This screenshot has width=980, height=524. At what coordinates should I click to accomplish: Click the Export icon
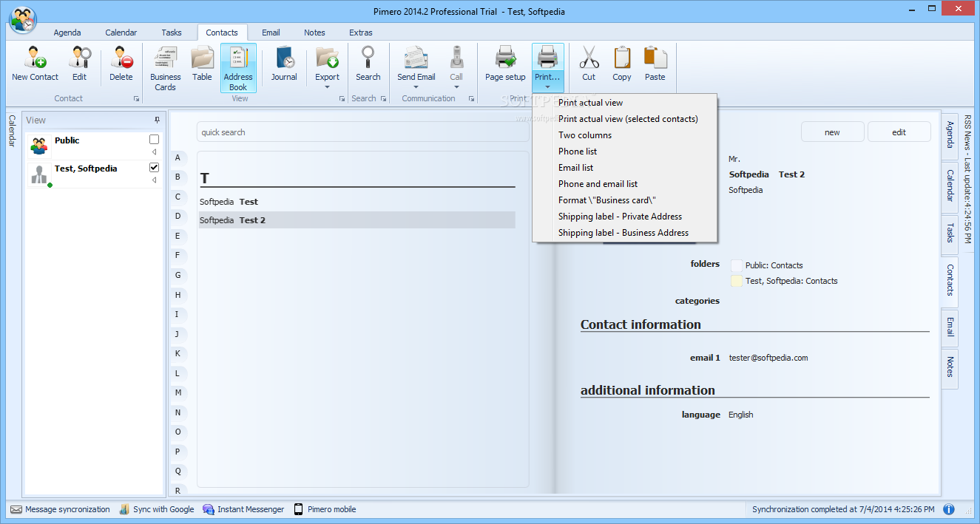coord(327,58)
